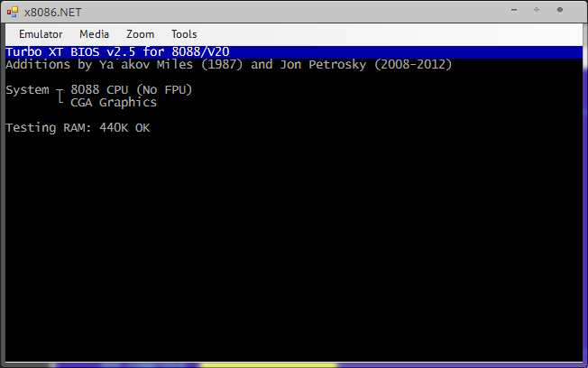588x368 pixels.
Task: Click the "Testing RAM:" label
Action: 49,128
